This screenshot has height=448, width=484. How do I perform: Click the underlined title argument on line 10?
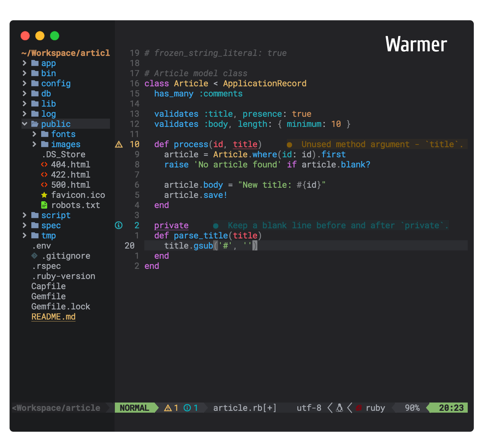pos(245,144)
